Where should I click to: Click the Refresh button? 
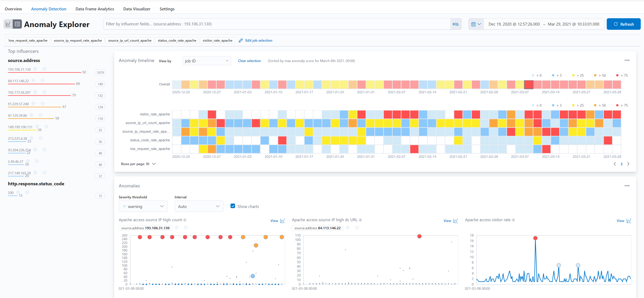[x=623, y=24]
